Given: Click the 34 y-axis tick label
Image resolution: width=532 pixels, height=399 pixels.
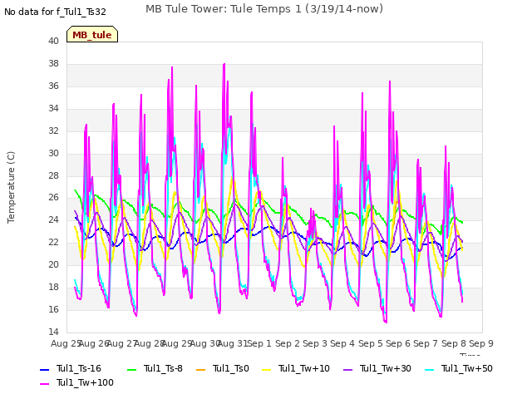Looking at the screenshot, I should [x=53, y=109].
